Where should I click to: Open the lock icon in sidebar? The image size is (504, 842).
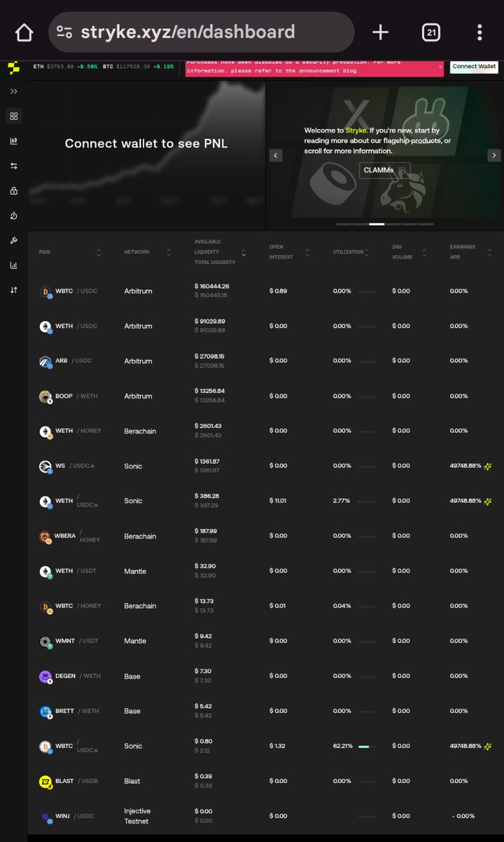click(13, 190)
